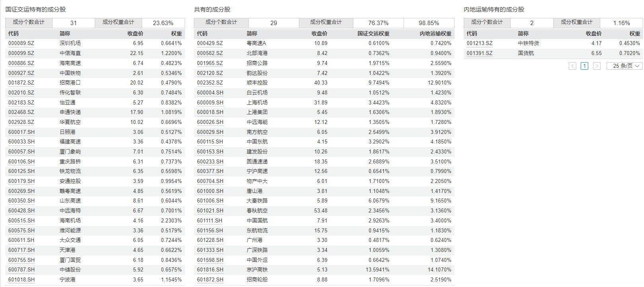644x287 pixels.
Task: Go to previous page arrow in pagination
Action: pos(572,66)
